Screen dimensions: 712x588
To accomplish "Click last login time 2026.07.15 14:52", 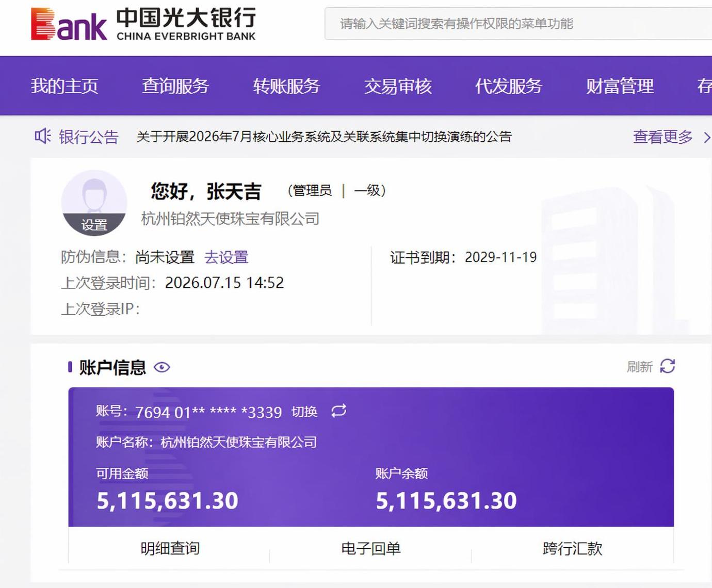I will click(224, 283).
